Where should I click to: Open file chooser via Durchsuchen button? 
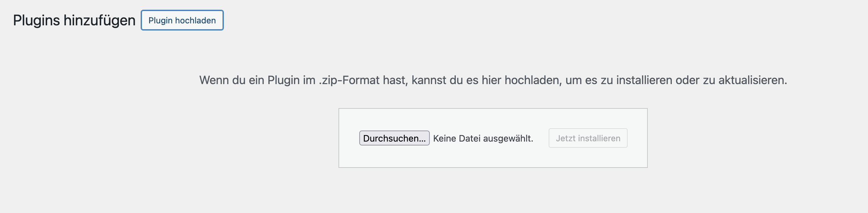[394, 138]
